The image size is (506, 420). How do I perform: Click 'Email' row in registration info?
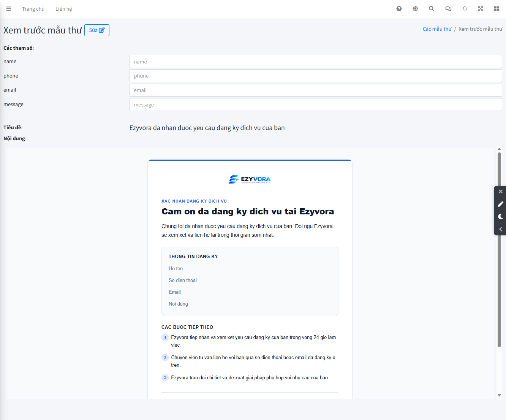pyautogui.click(x=175, y=292)
